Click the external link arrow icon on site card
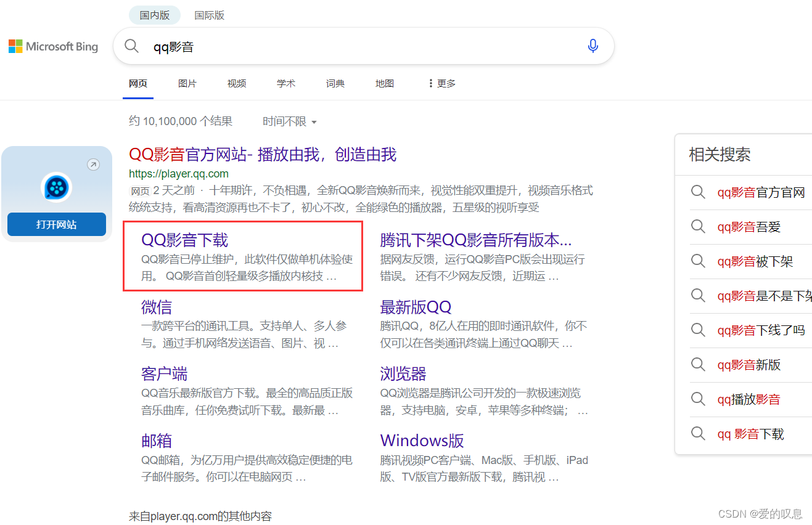Image resolution: width=812 pixels, height=525 pixels. point(93,165)
